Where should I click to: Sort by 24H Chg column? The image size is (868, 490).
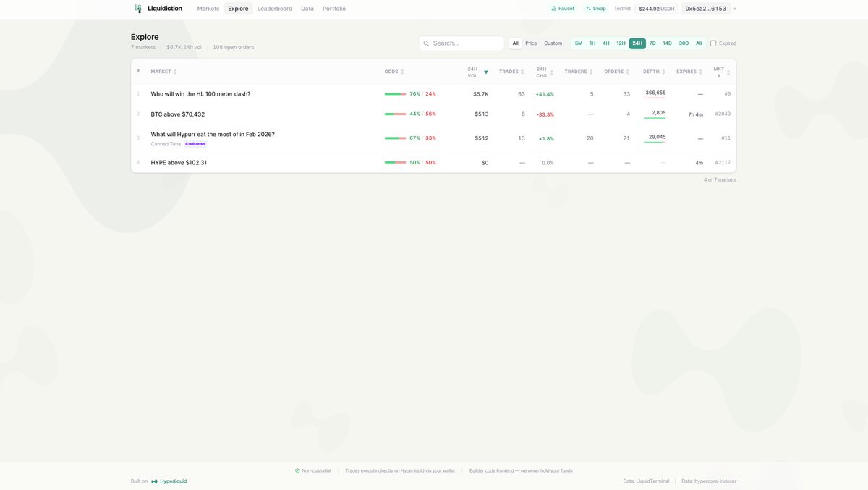545,72
